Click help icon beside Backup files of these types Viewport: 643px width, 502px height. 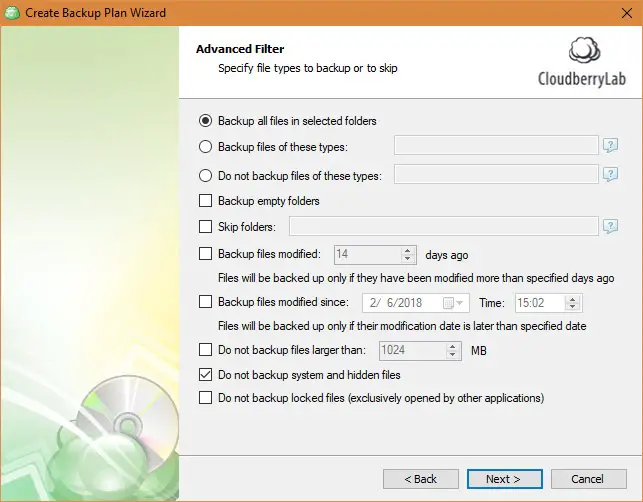pyautogui.click(x=610, y=145)
